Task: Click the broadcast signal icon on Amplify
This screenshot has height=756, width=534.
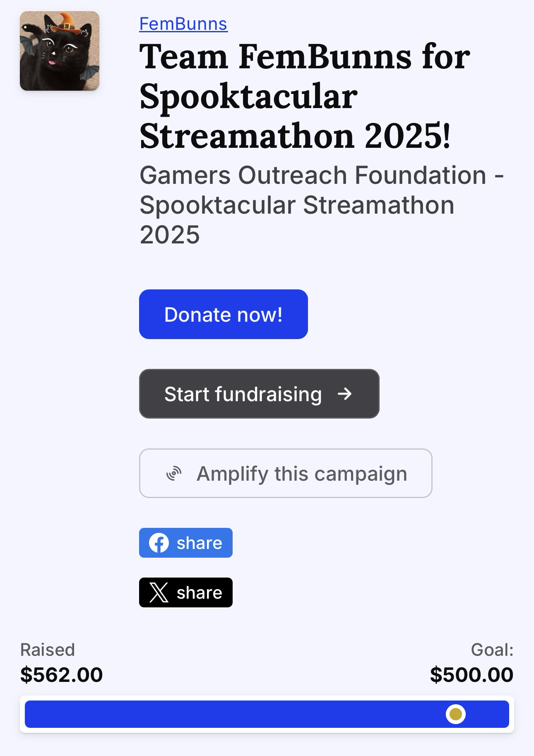Action: pyautogui.click(x=174, y=473)
